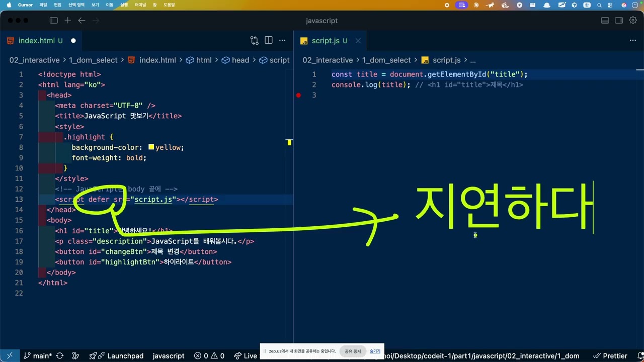Open more actions for right editor group
644x362 pixels.
pyautogui.click(x=633, y=41)
